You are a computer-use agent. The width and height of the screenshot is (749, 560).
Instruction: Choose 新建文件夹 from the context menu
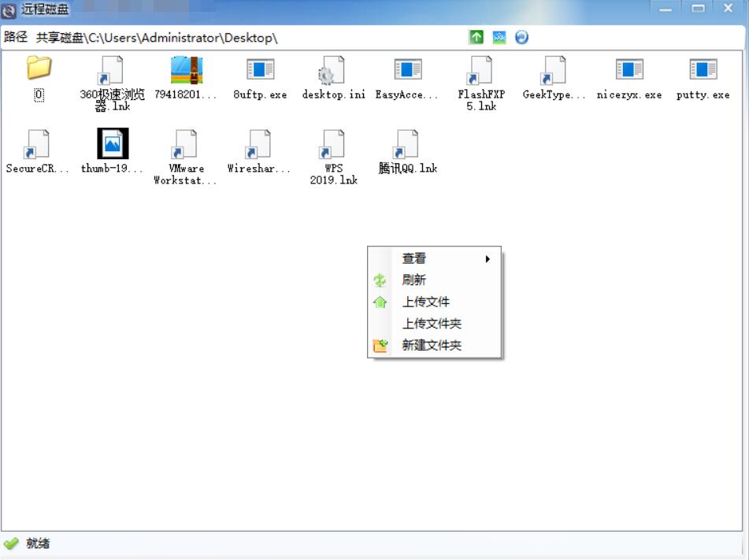[432, 345]
